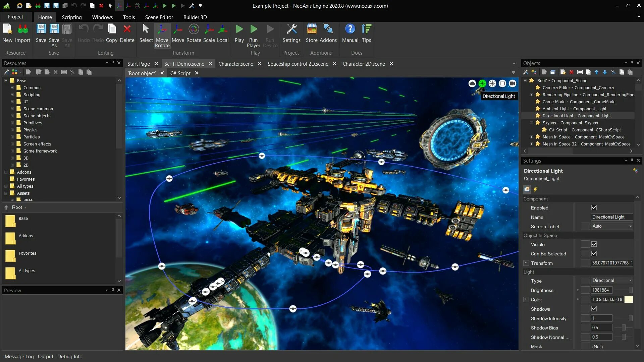644x362 pixels.
Task: Toggle the Shadows checkbox
Action: [x=594, y=309]
